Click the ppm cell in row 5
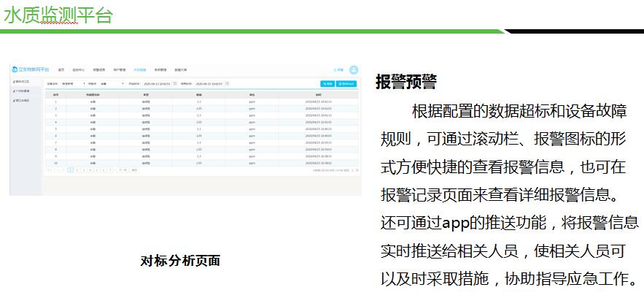 252,129
